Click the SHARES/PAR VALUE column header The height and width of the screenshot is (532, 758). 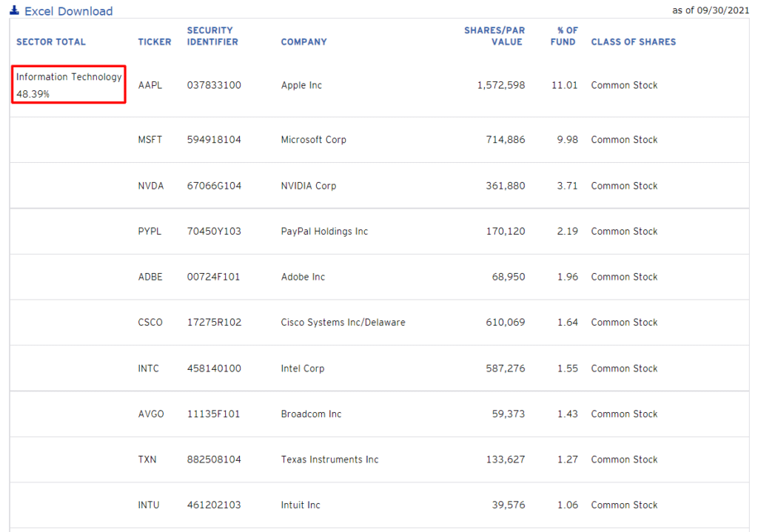pyautogui.click(x=494, y=36)
